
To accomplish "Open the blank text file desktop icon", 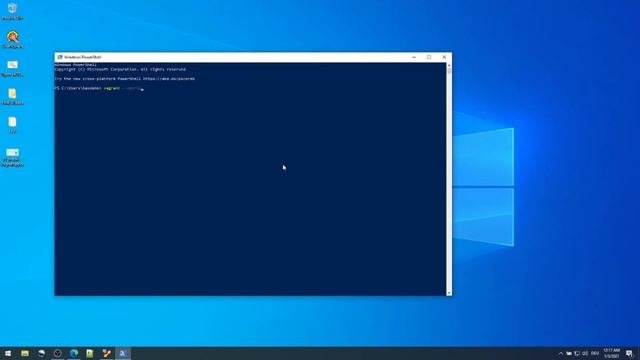I will tap(13, 125).
